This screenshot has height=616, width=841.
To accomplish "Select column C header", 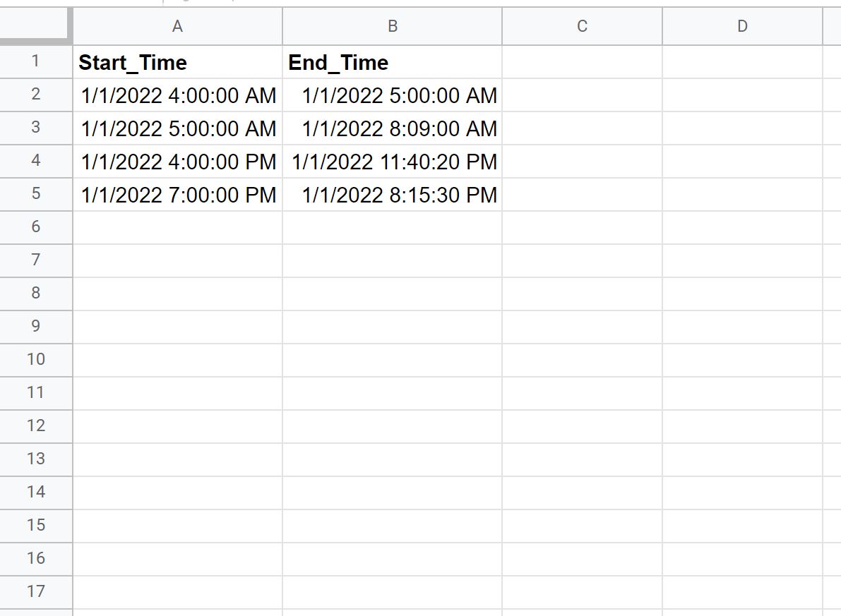I will [582, 26].
